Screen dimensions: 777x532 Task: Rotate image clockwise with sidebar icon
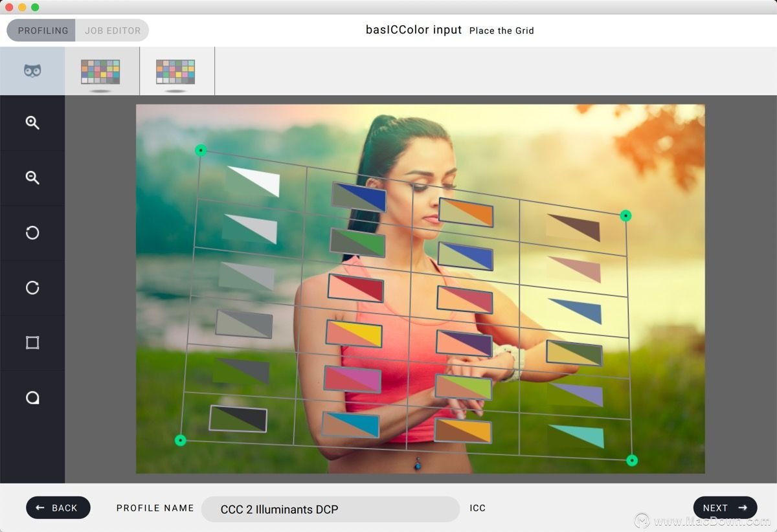(x=32, y=288)
